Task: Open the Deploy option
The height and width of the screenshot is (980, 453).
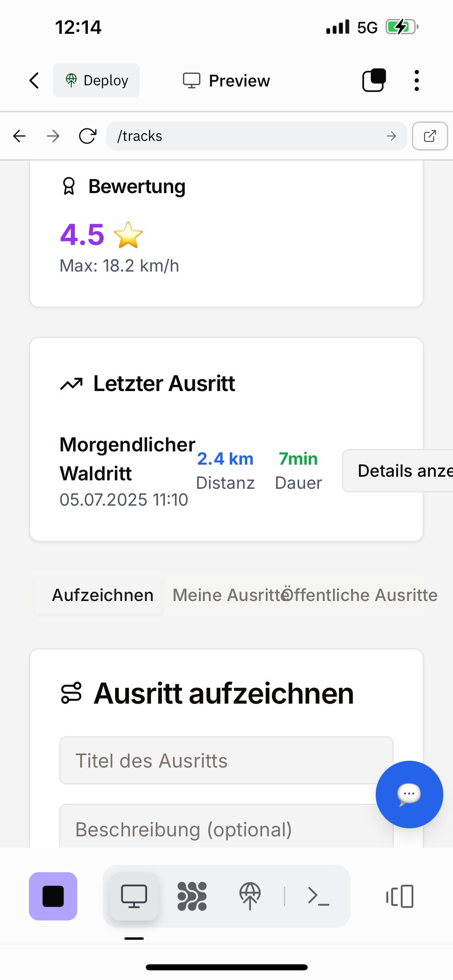Action: (x=97, y=80)
